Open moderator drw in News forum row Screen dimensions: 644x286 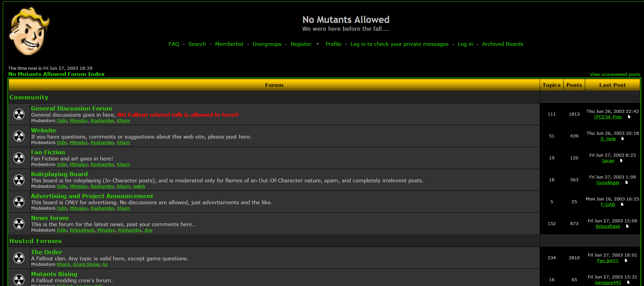[148, 230]
